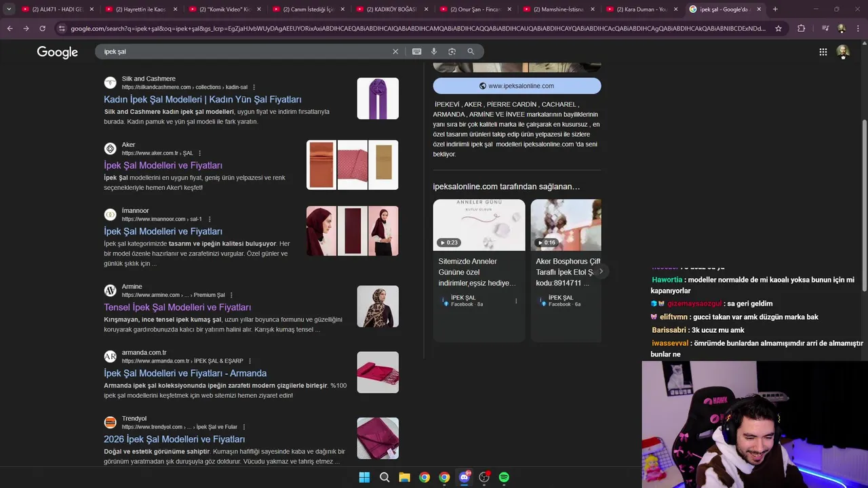Click the pink Armanda shawl thumbnail
This screenshot has height=488, width=868.
tap(378, 372)
